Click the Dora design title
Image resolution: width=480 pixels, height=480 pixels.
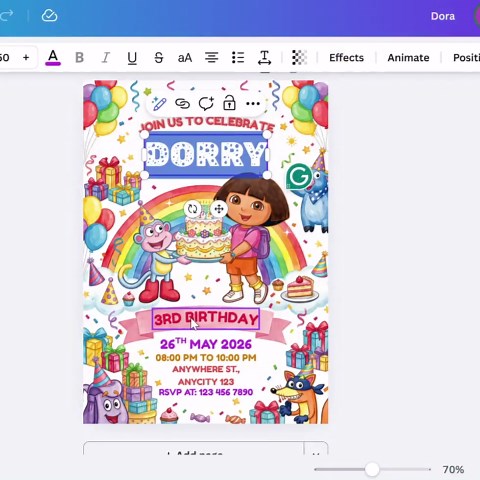click(443, 16)
